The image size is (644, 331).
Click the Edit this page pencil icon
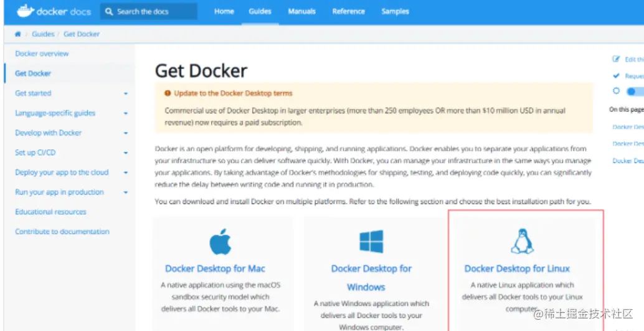click(x=615, y=59)
